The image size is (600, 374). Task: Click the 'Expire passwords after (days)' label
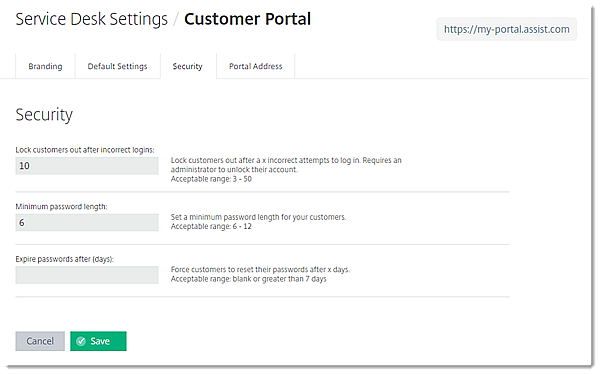click(x=65, y=259)
